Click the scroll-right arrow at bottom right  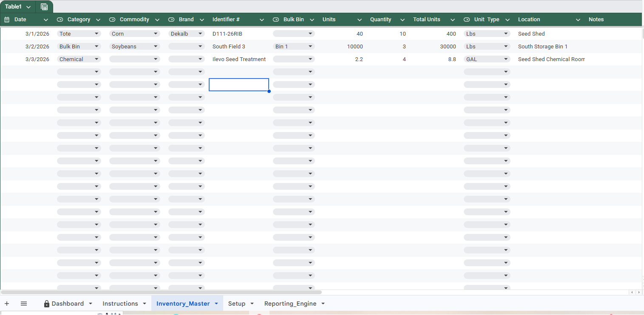(639, 292)
